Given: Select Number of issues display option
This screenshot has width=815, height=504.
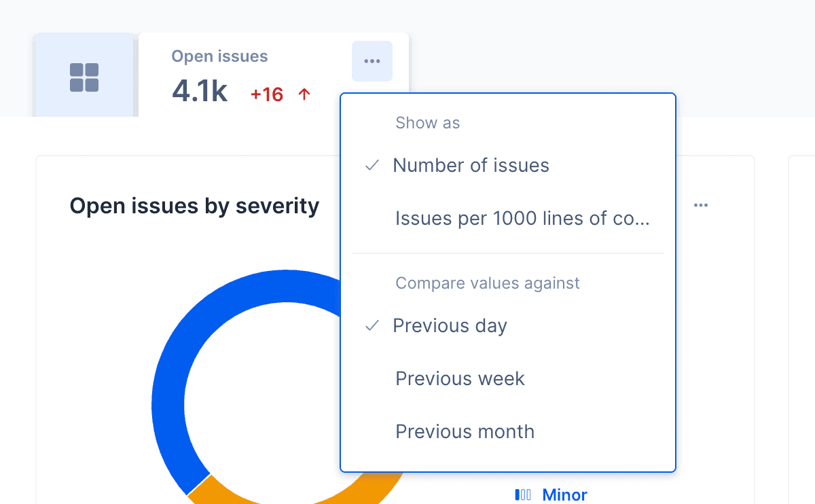Looking at the screenshot, I should pos(471,164).
